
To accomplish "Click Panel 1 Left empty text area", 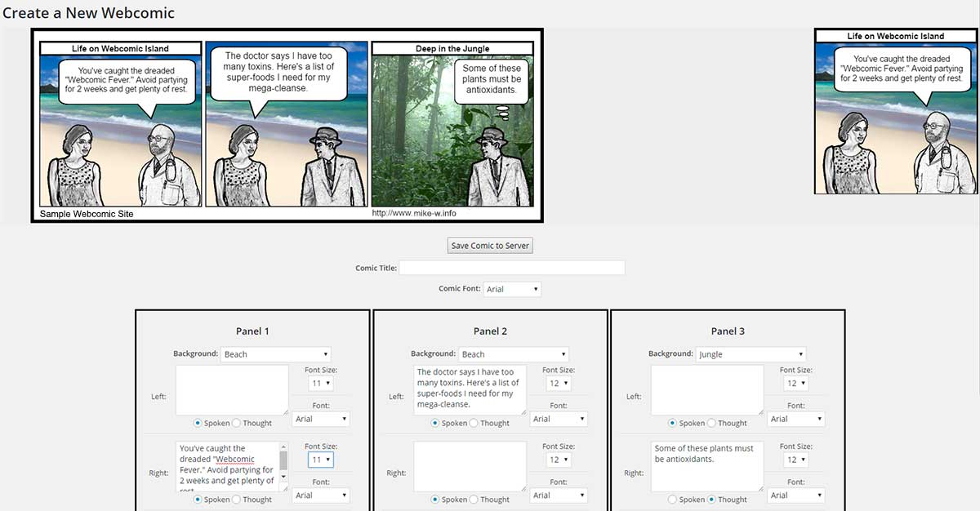I will coord(232,390).
